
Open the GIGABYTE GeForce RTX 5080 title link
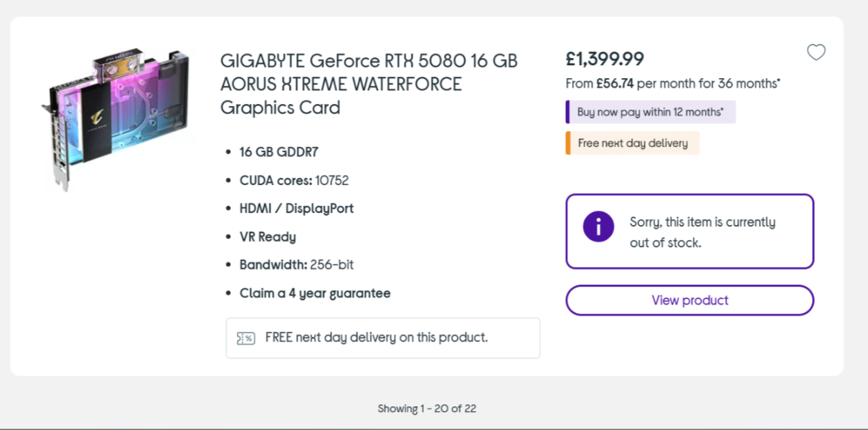(x=369, y=60)
